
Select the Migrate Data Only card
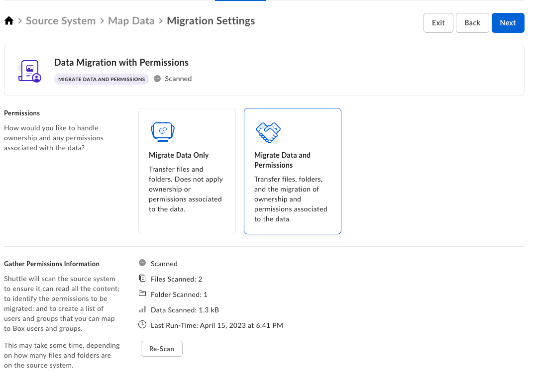coord(187,171)
